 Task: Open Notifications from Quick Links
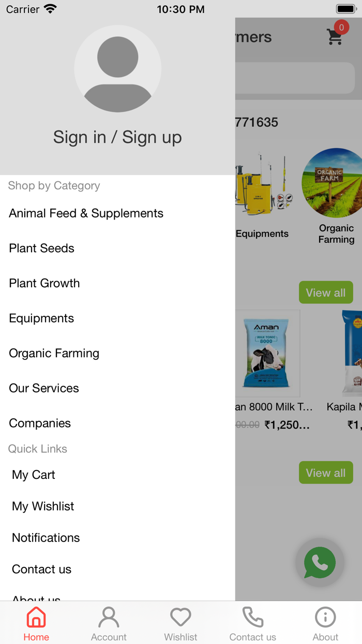pyautogui.click(x=46, y=538)
